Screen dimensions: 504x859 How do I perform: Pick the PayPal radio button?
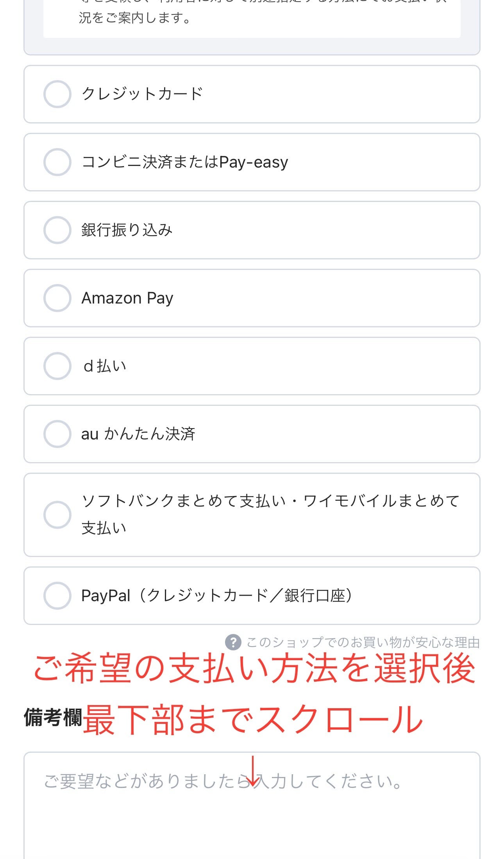tap(57, 596)
